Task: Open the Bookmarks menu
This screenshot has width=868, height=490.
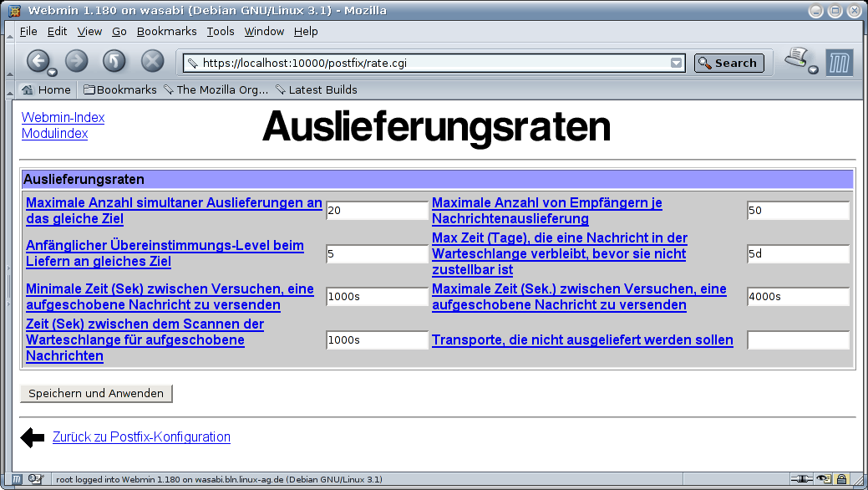Action: coord(166,32)
